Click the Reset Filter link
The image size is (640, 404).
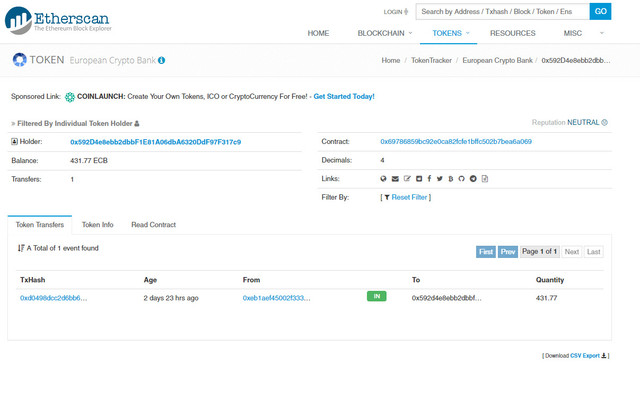(x=409, y=198)
